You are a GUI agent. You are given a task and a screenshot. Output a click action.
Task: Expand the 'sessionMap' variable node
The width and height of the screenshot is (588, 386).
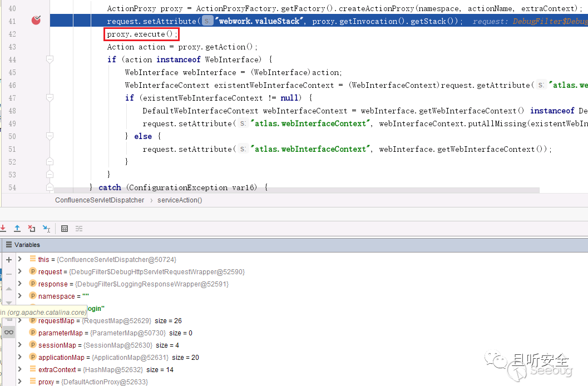pyautogui.click(x=20, y=345)
